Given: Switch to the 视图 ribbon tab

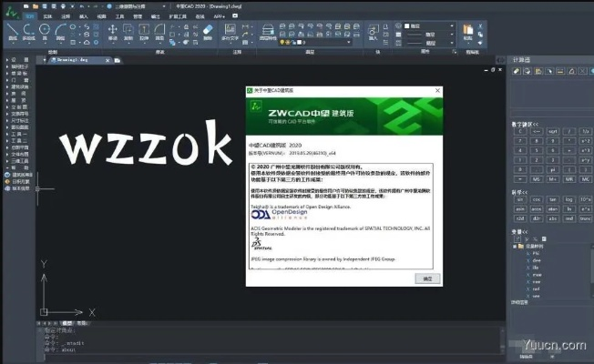Looking at the screenshot, I should 101,16.
